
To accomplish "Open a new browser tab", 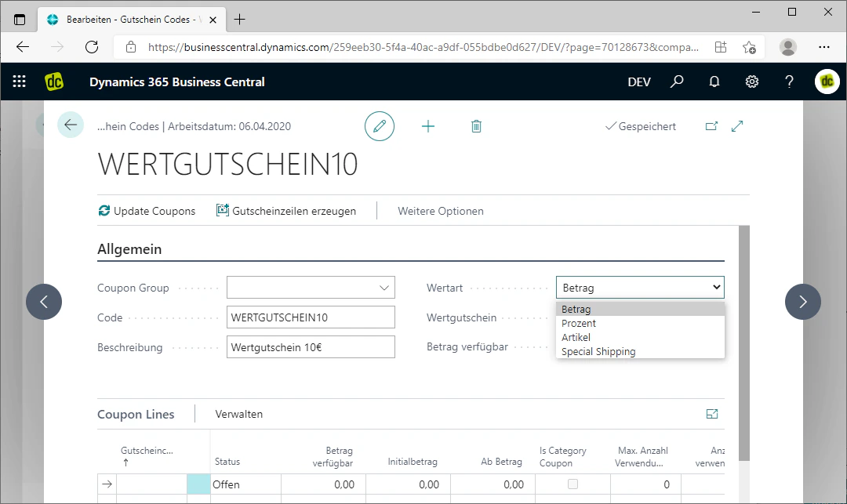I will [x=239, y=20].
